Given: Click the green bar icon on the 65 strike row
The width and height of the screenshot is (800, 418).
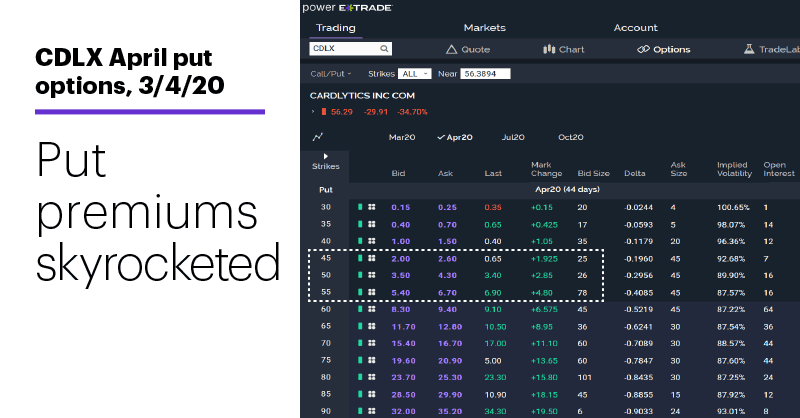Looking at the screenshot, I should click(360, 326).
